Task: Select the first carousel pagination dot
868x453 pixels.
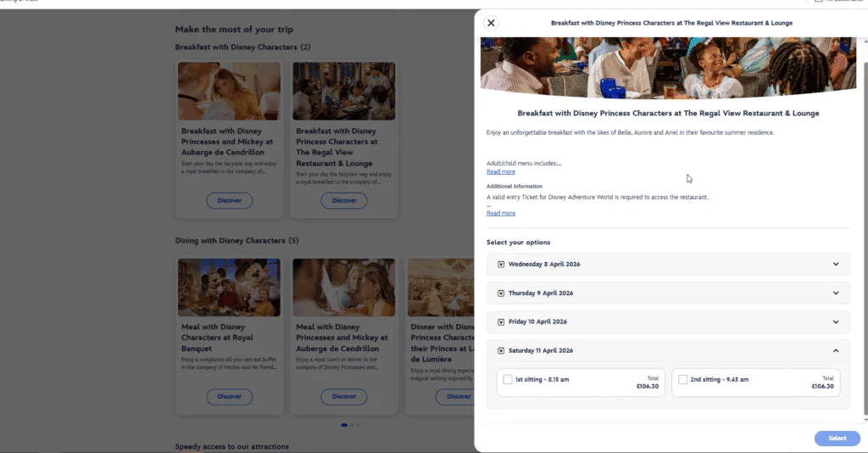Action: 343,424
